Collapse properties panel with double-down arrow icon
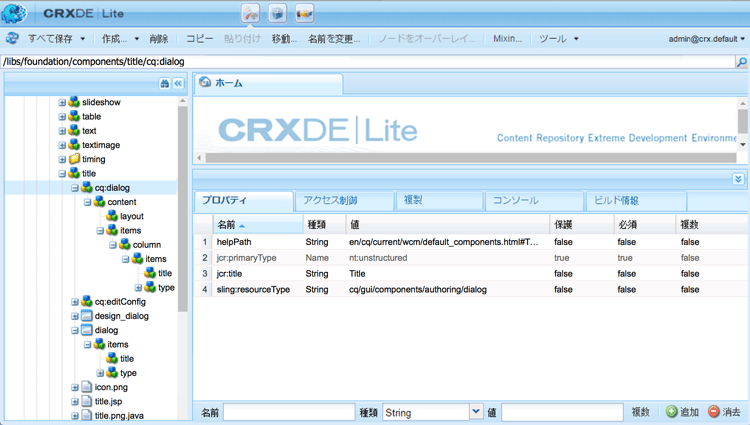The width and height of the screenshot is (750, 425). click(x=738, y=179)
